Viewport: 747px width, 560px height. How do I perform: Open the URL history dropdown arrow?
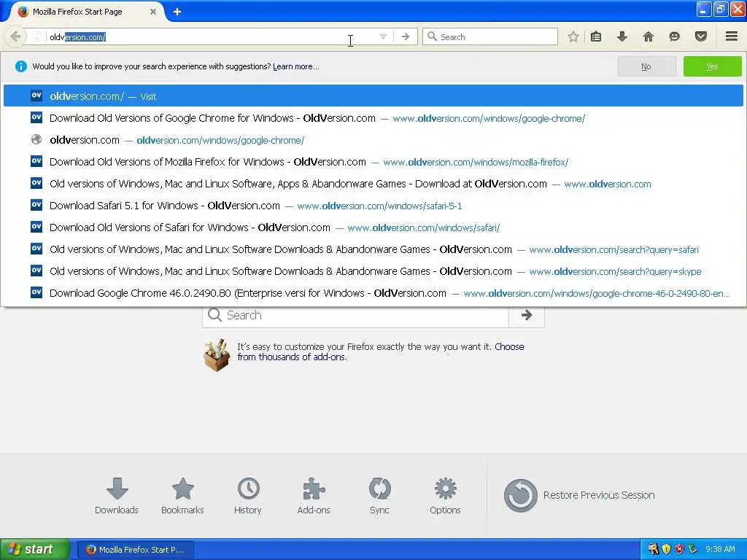tap(383, 36)
